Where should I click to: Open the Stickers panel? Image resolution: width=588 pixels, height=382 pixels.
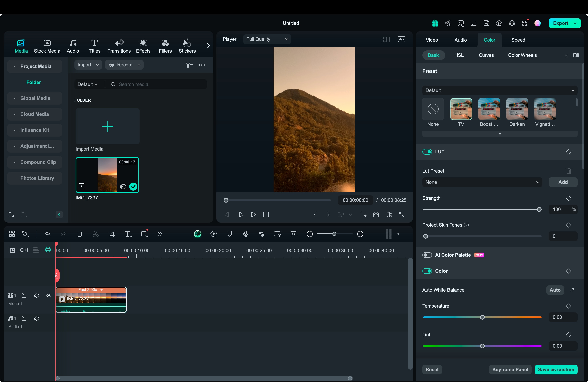coord(187,46)
